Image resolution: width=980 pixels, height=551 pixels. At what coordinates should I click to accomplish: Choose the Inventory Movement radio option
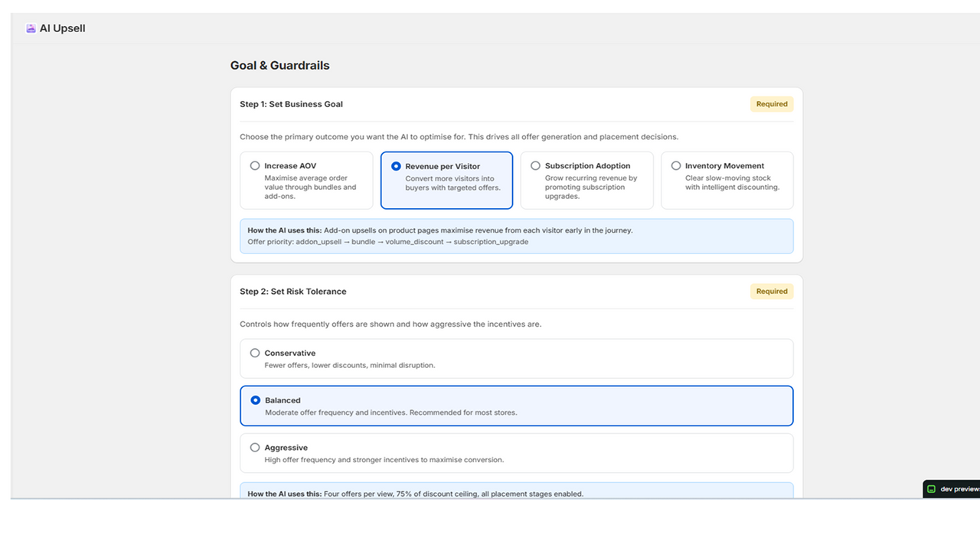click(676, 165)
